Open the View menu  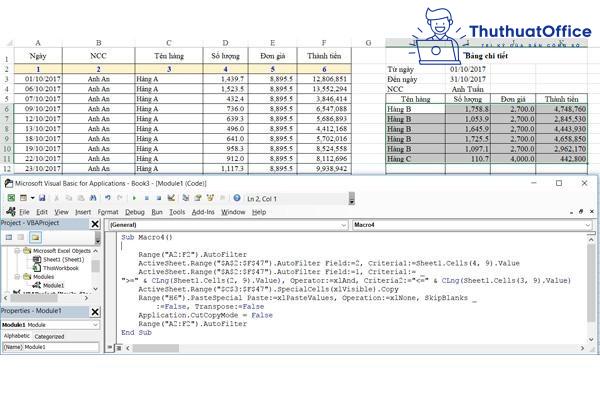coord(61,212)
